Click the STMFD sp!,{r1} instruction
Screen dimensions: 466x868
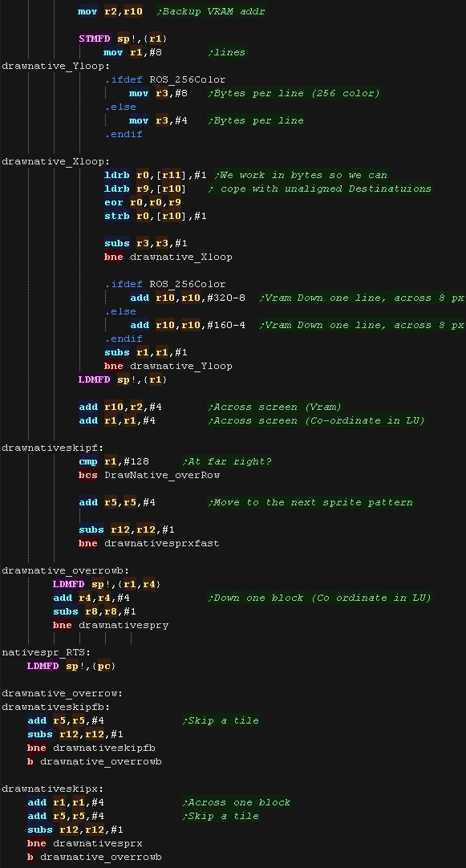[x=123, y=39]
